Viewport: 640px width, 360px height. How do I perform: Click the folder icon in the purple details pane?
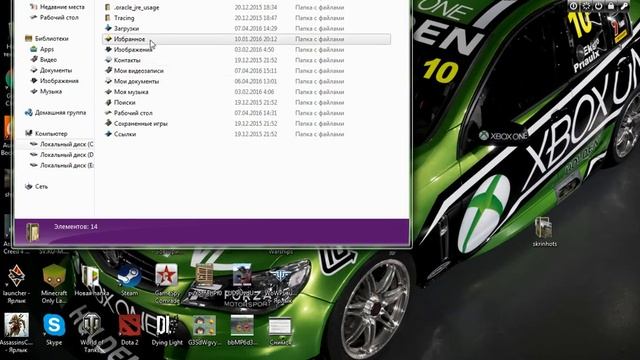pos(33,231)
